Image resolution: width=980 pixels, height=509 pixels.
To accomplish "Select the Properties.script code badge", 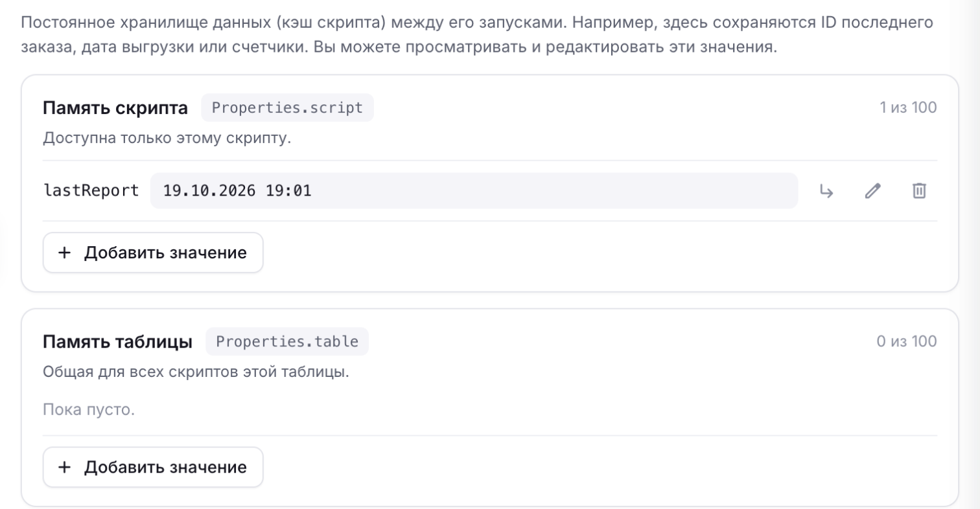I will [287, 107].
